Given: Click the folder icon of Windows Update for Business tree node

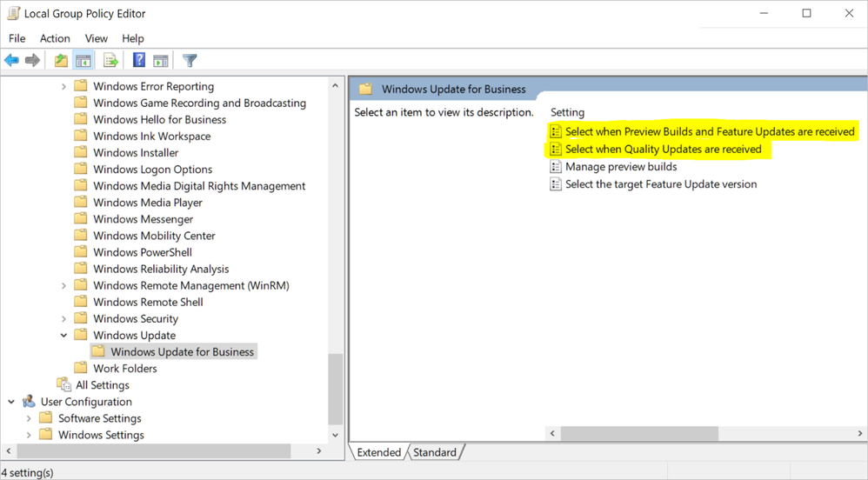Looking at the screenshot, I should click(98, 351).
